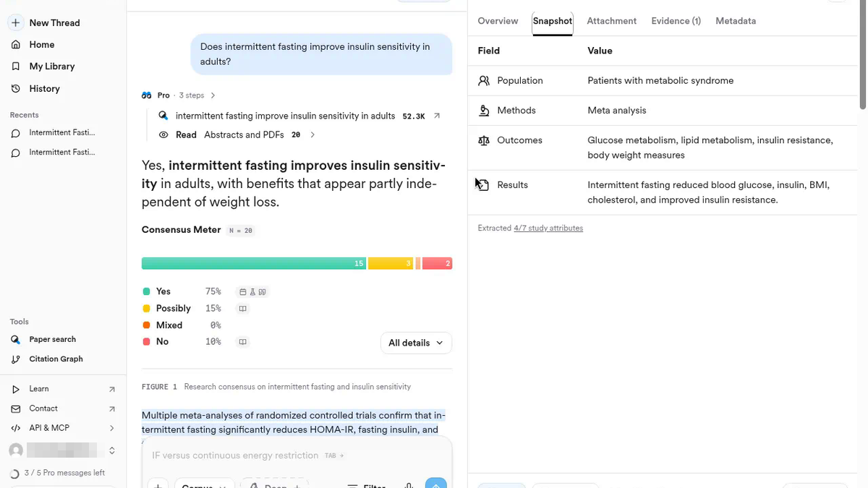
Task: Expand the 3 steps chevron
Action: [213, 95]
